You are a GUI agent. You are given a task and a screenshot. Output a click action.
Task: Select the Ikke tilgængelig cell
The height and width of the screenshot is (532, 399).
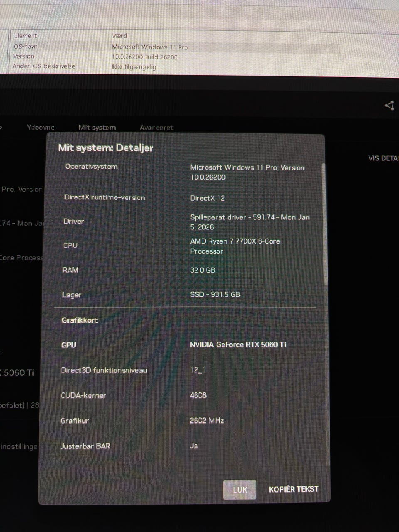coord(134,67)
